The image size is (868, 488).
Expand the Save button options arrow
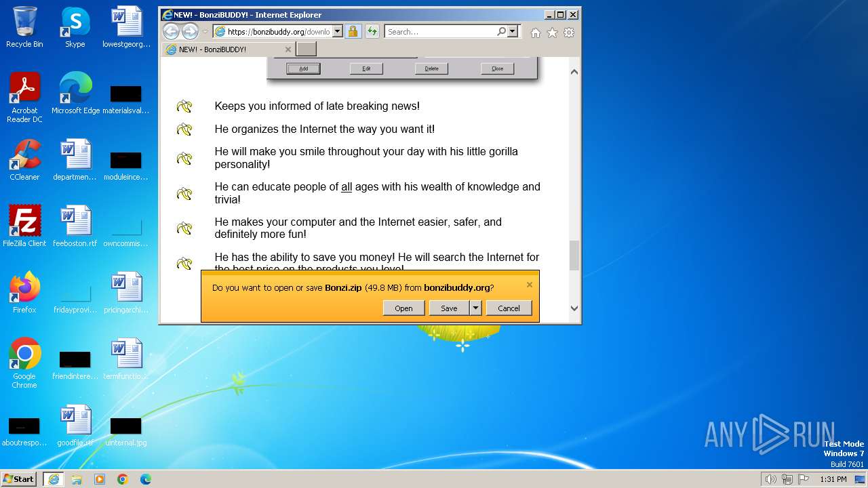pos(475,308)
